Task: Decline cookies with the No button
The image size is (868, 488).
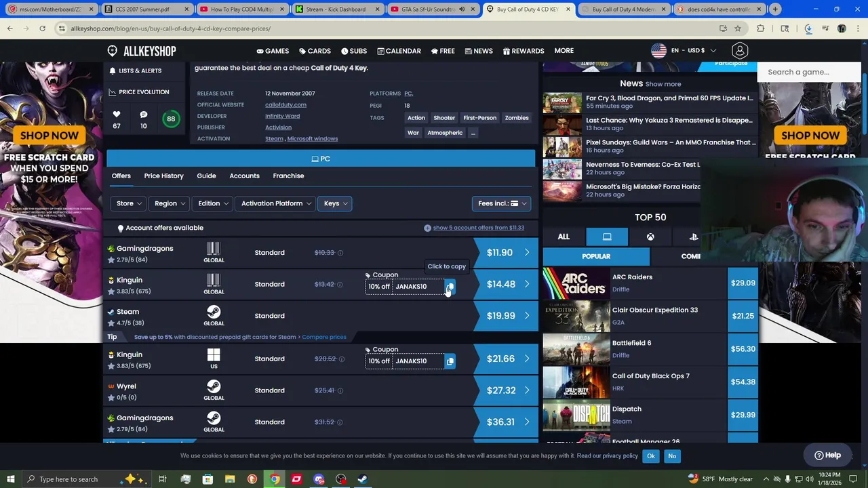Action: coord(672,456)
